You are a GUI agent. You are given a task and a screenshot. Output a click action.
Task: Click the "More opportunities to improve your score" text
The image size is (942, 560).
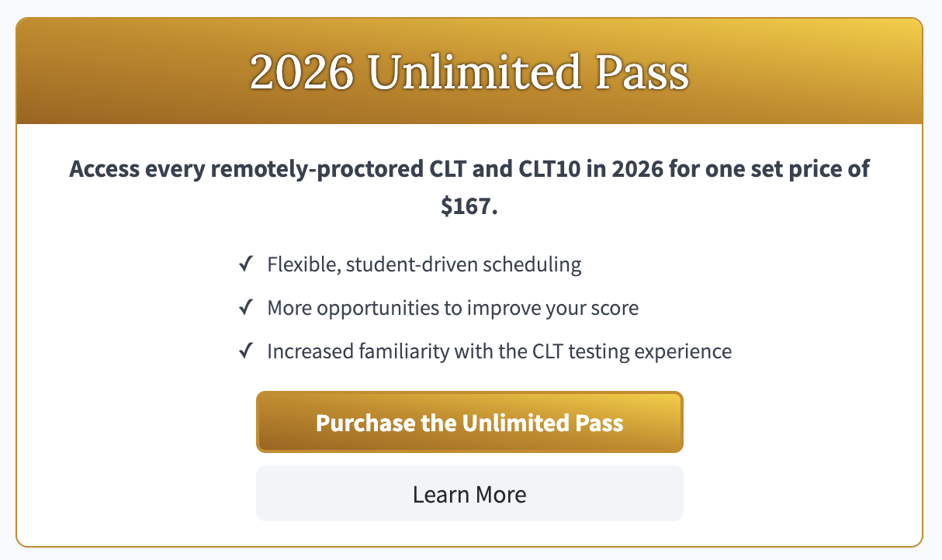click(x=452, y=308)
